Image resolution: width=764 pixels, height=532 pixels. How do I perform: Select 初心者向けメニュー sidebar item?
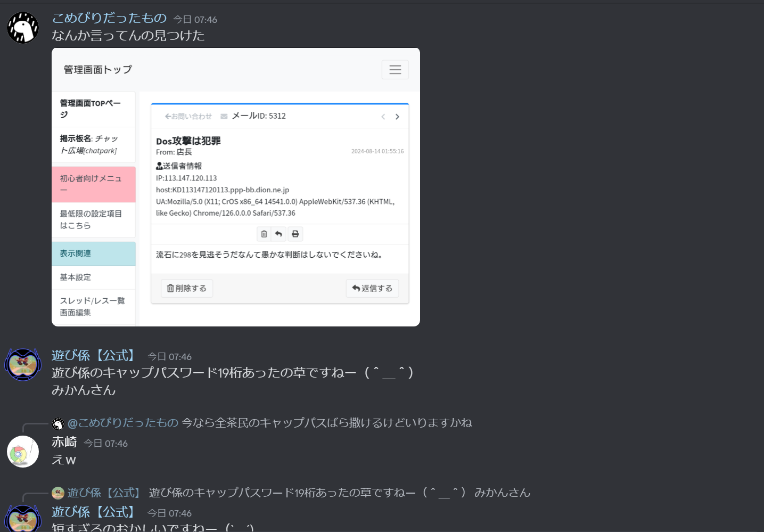coord(94,184)
